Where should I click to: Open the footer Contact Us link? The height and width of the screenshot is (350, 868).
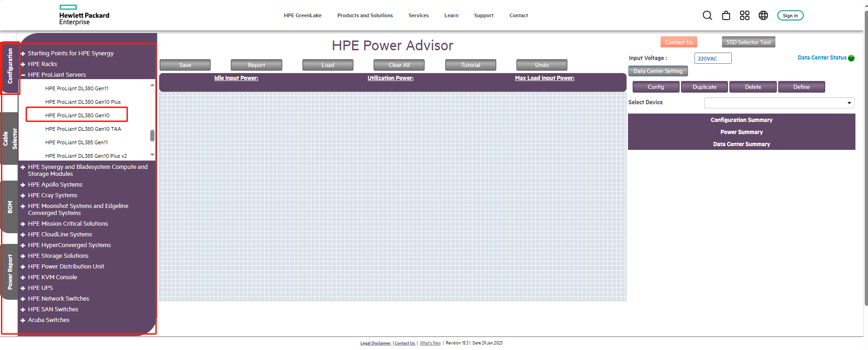tap(405, 343)
